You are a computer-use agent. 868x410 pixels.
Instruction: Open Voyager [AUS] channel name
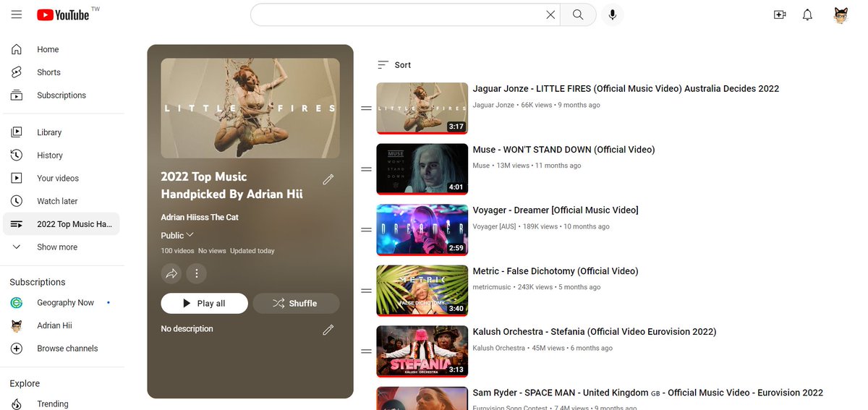[495, 226]
